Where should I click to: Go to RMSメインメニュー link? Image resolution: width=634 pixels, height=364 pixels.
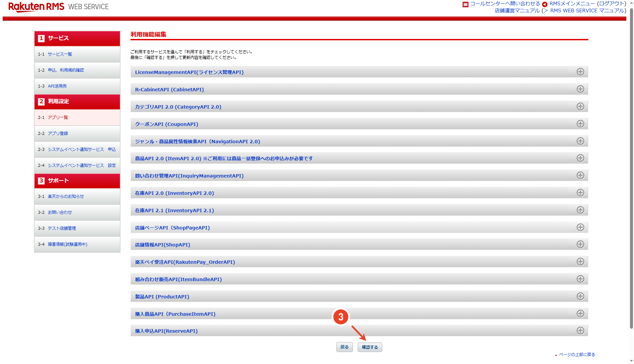[x=572, y=4]
